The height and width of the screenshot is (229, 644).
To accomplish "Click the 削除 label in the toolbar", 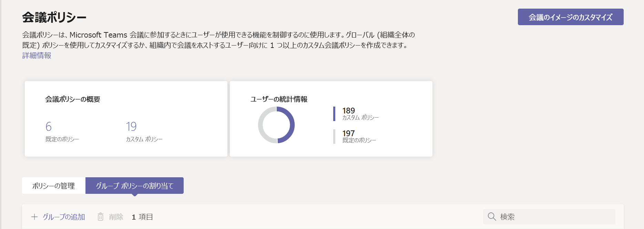I will tap(116, 217).
